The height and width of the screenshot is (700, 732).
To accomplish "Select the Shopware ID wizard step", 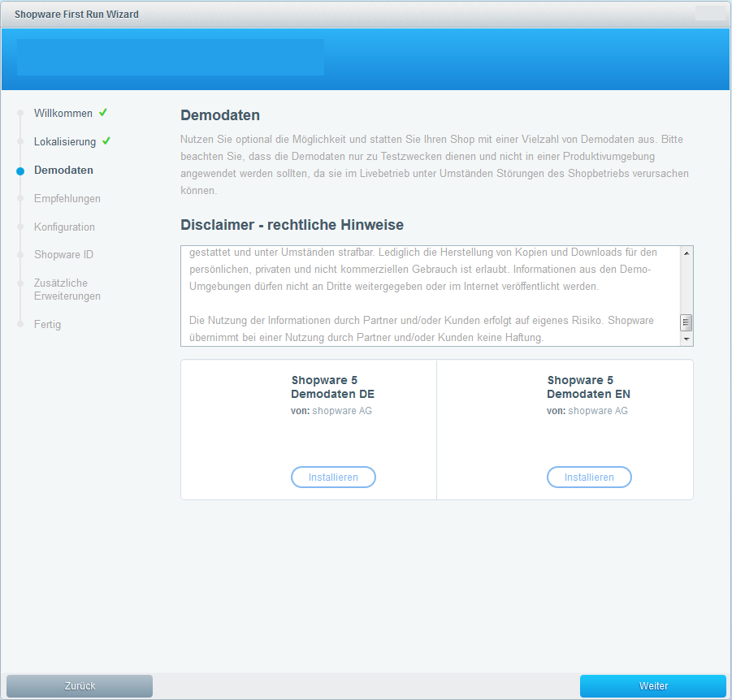I will 63,254.
